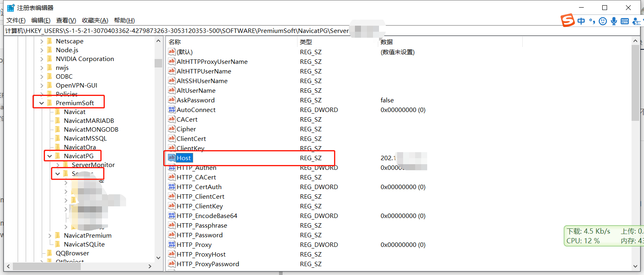The width and height of the screenshot is (644, 275).
Task: Collapse the NavicatPG key
Action: (50, 156)
